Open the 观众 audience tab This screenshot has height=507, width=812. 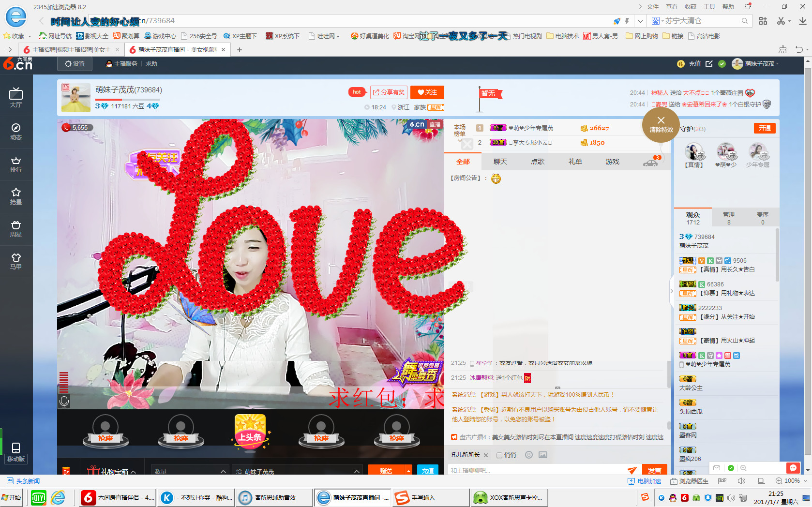pyautogui.click(x=693, y=218)
